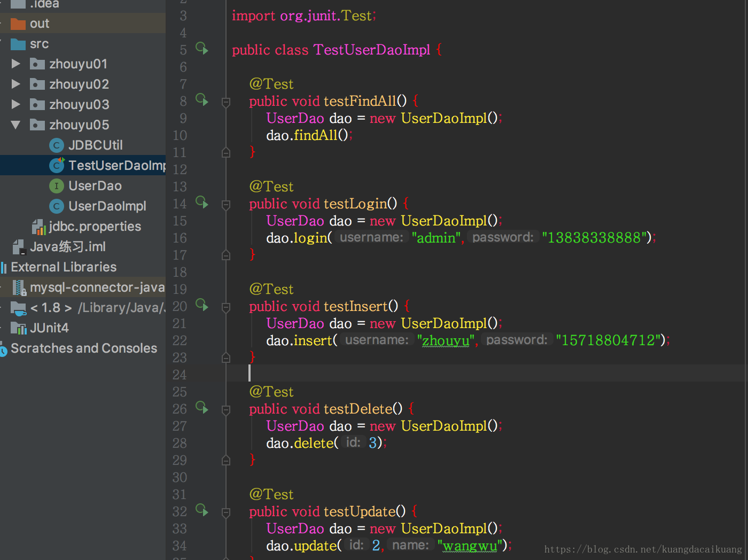Screen dimensions: 748x560
Task: Click the UserDaoImpl class icon
Action: [x=56, y=206]
